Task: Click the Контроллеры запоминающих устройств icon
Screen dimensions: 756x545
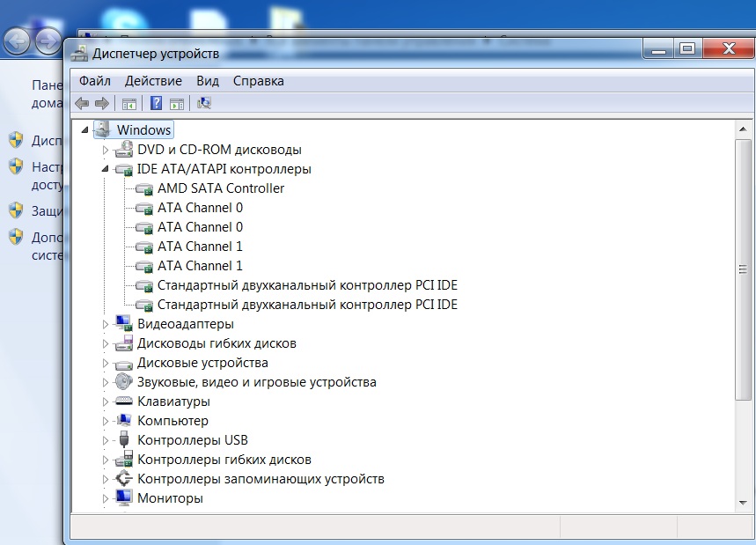Action: tap(124, 478)
